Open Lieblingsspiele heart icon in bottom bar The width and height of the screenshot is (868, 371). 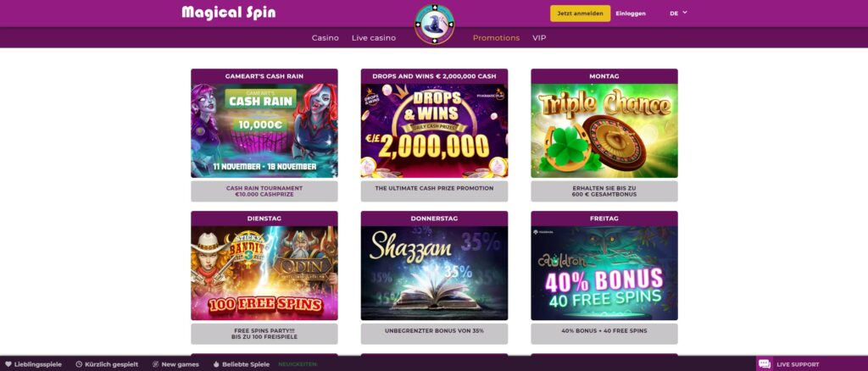click(8, 364)
